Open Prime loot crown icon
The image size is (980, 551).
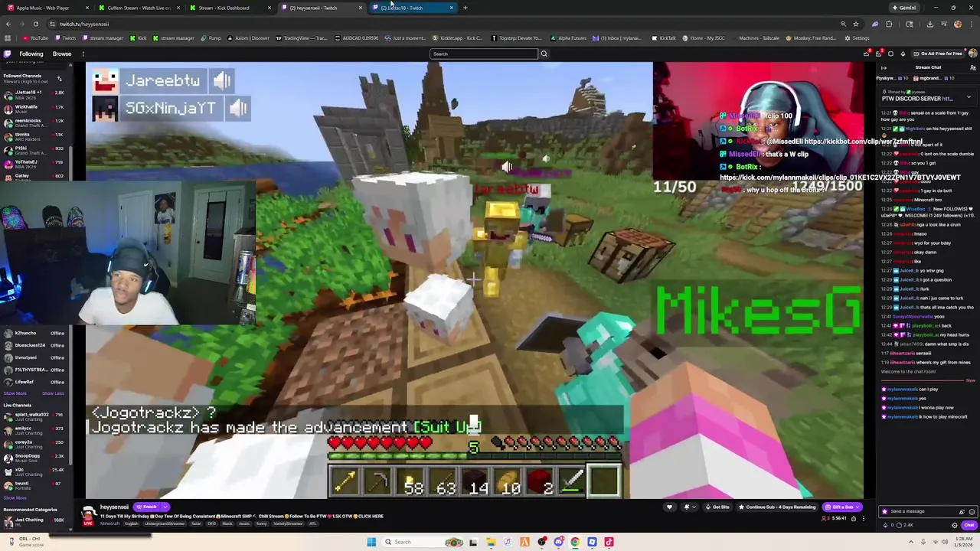867,54
